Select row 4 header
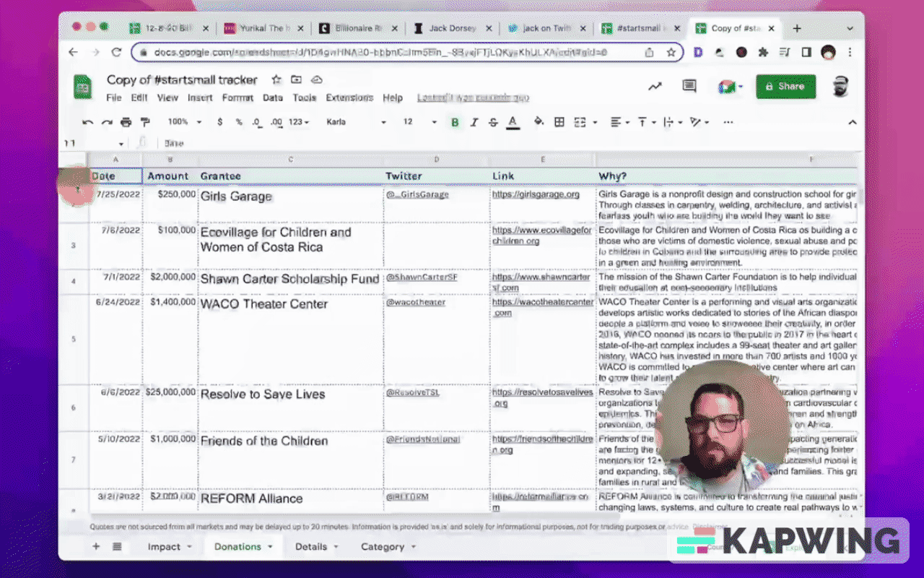Screen dimensions: 924x578 tap(74, 282)
